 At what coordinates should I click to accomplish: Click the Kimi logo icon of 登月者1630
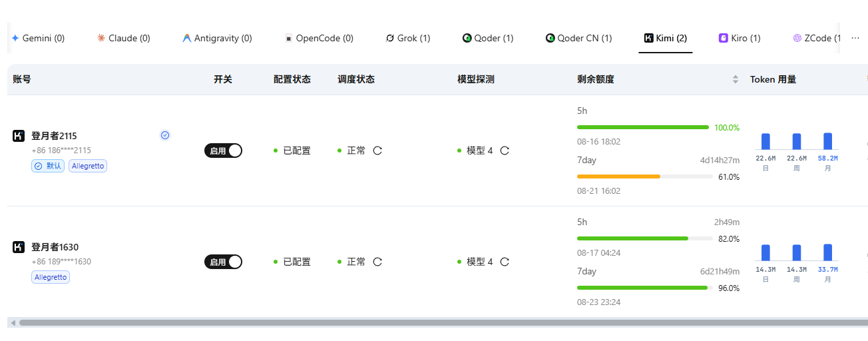pos(19,247)
